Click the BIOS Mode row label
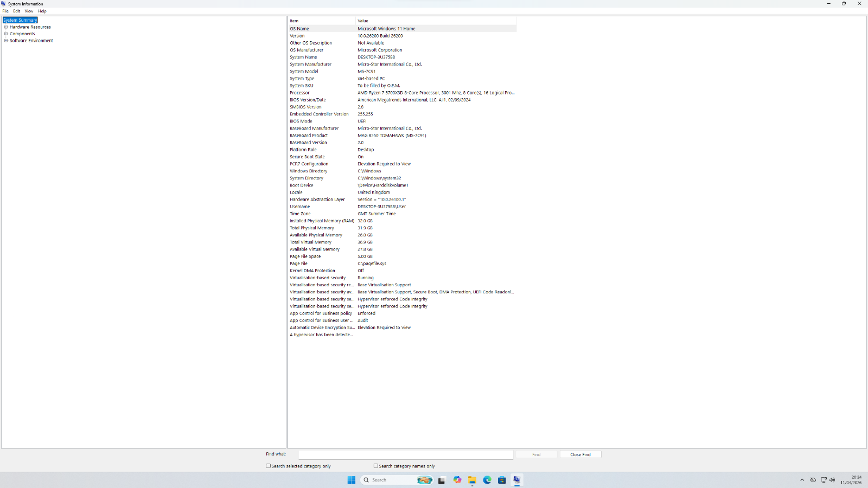 tap(301, 121)
